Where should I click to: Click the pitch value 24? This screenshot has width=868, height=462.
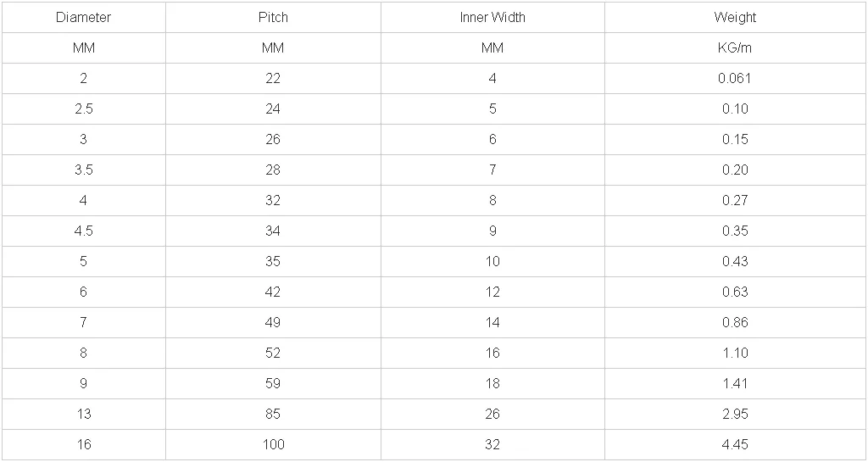272,109
